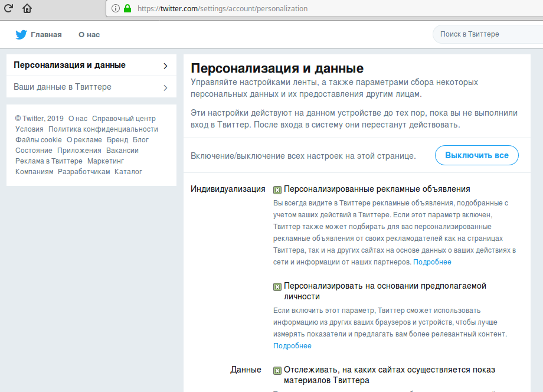Focus the browser address bar URL
This screenshot has height=392, width=543.
pos(223,9)
